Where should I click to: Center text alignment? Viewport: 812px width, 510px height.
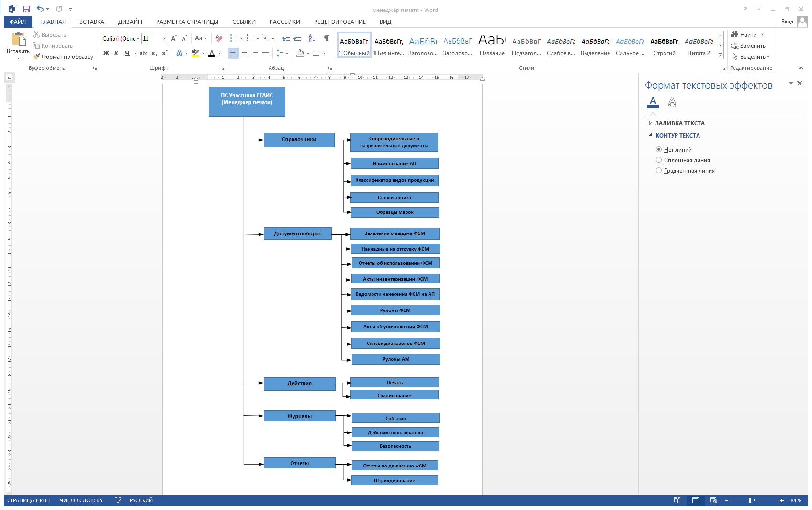tap(244, 53)
